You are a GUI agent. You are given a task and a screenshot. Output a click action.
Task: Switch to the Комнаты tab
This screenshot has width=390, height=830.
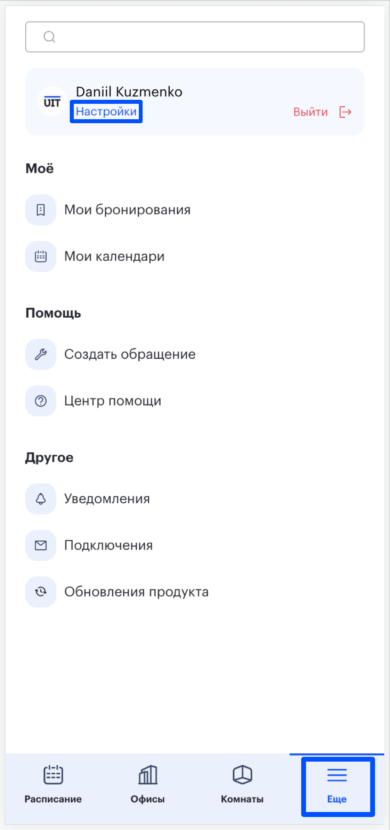[242, 784]
